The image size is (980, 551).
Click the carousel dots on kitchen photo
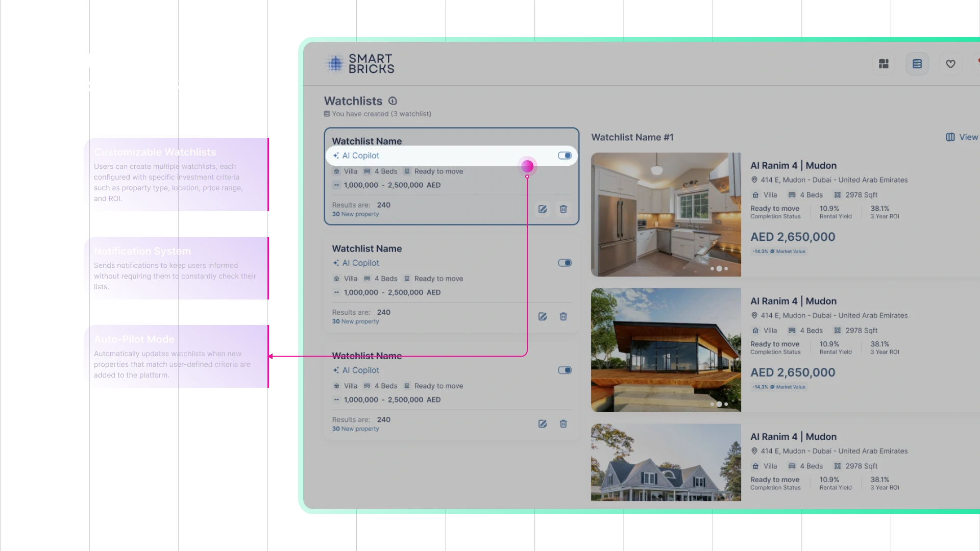pyautogui.click(x=719, y=268)
